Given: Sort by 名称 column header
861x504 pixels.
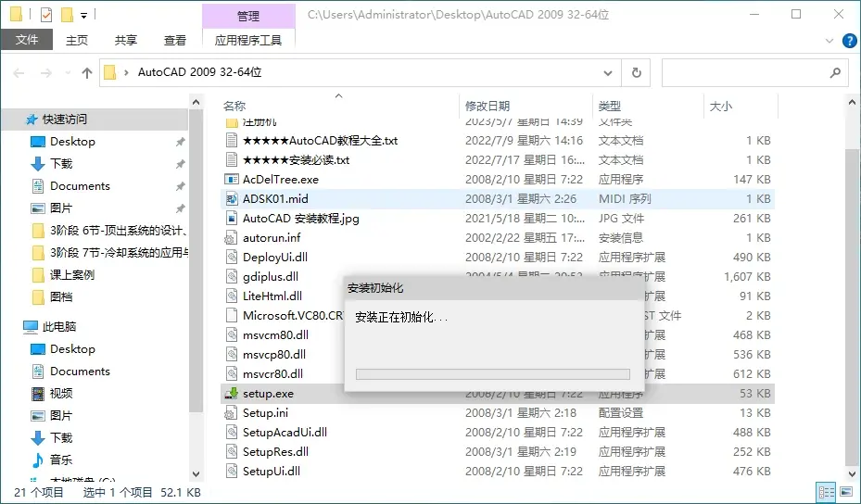Looking at the screenshot, I should pos(234,106).
